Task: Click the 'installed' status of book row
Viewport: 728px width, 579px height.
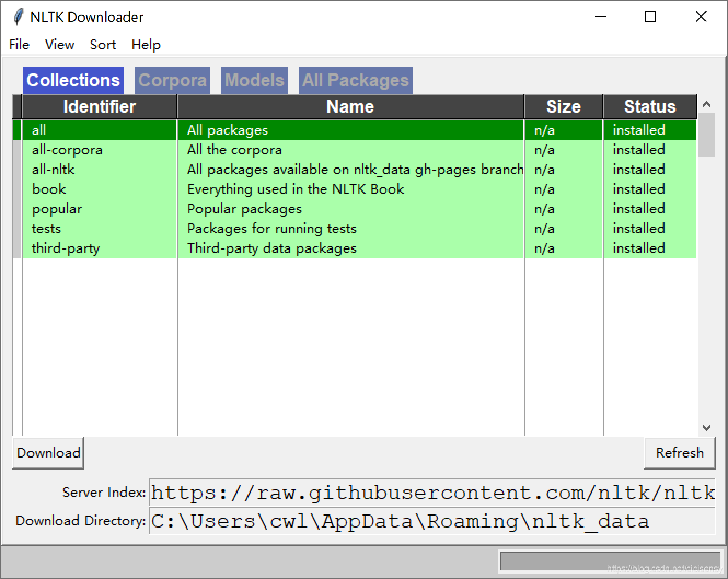Action: (639, 189)
